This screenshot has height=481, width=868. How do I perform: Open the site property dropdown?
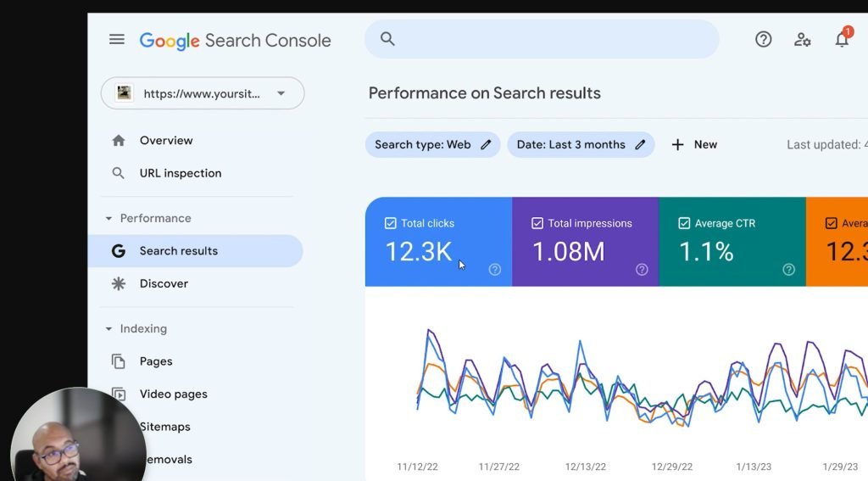click(x=203, y=93)
